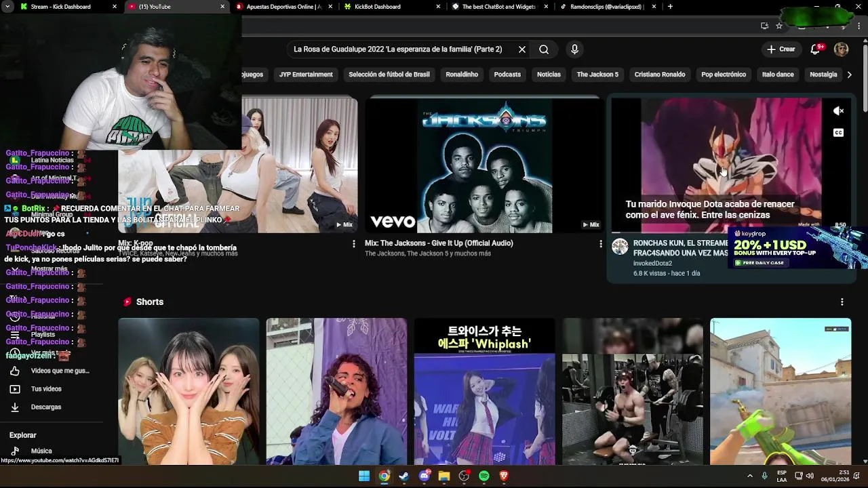The width and height of the screenshot is (868, 488).
Task: Open Tus videos in the sidebar
Action: [x=52, y=389]
